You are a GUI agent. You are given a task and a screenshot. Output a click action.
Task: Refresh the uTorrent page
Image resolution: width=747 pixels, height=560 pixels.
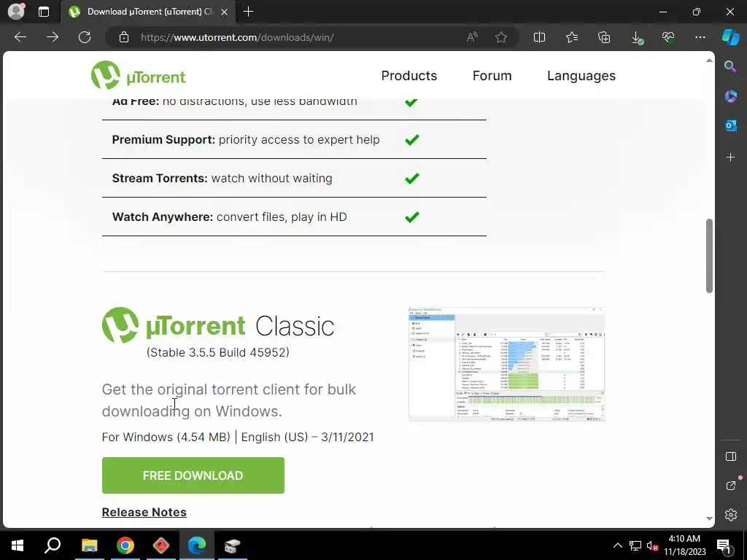click(85, 37)
